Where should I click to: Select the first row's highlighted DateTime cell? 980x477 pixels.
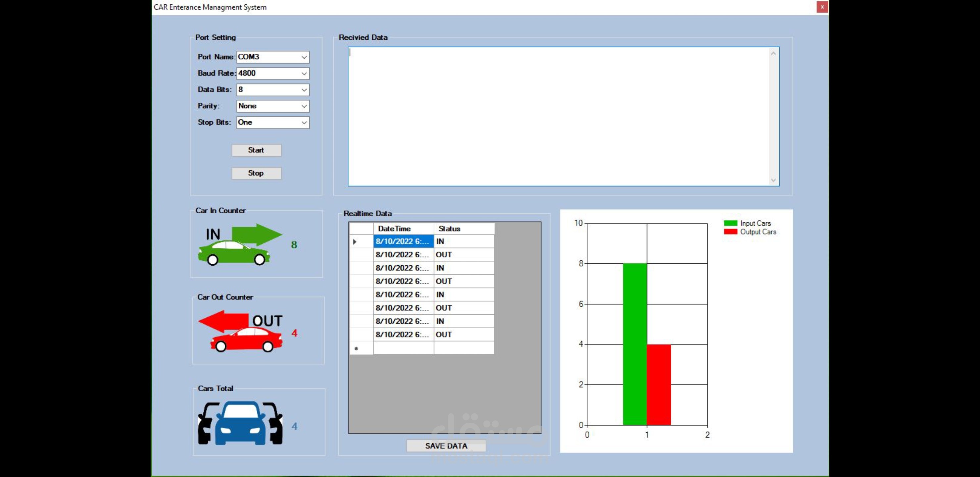click(x=403, y=241)
